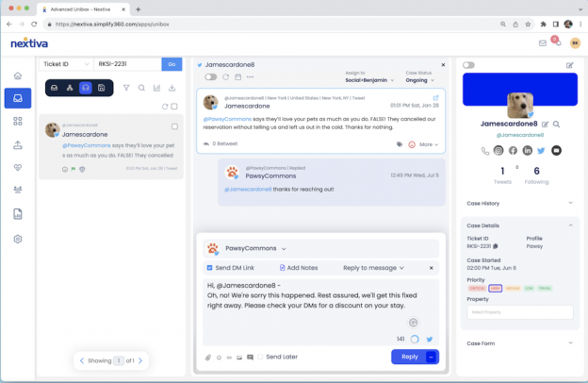Viewport: 588px width, 383px height.
Task: Open the Ticket ID search type dropdown
Action: [66, 64]
